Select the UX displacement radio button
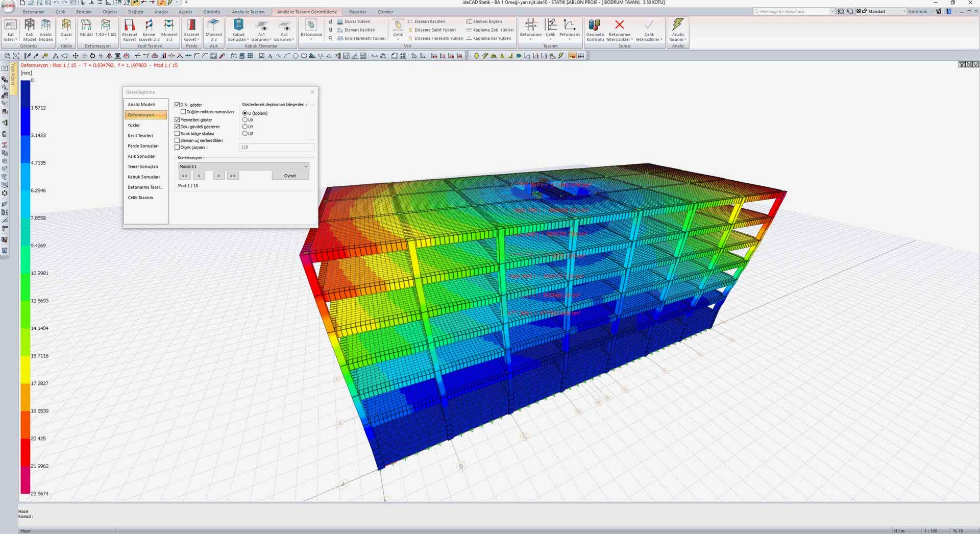 pyautogui.click(x=245, y=120)
